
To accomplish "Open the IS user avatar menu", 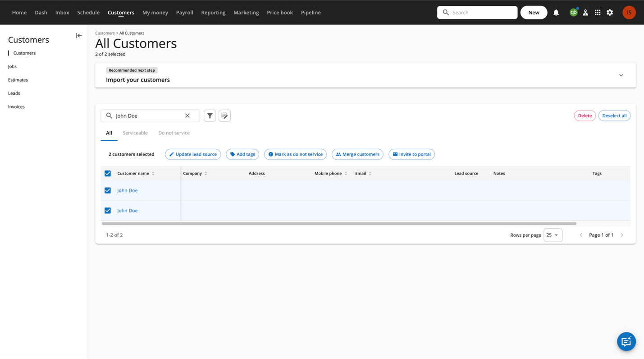I will 629,13.
